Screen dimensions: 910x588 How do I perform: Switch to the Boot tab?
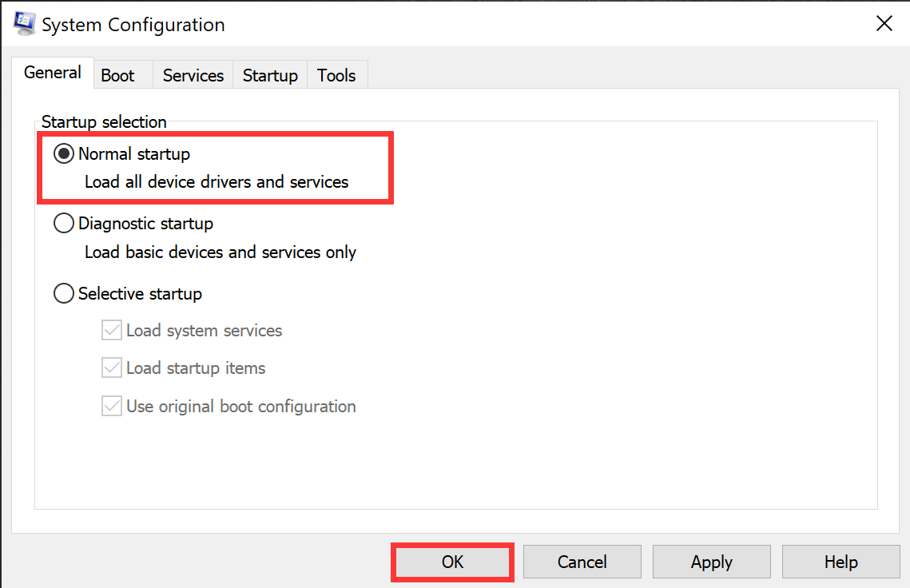[121, 74]
